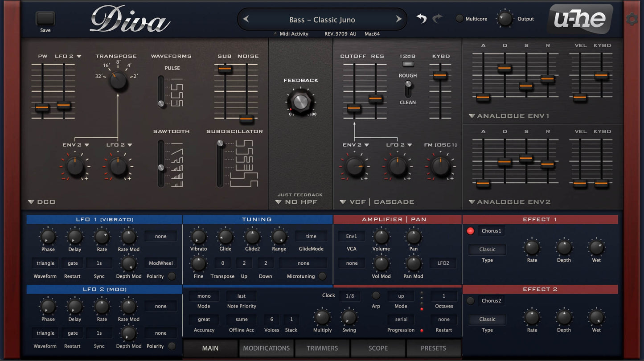Toggle LFO 1 Polarity
Viewport: 644px width, 361px height.
172,276
